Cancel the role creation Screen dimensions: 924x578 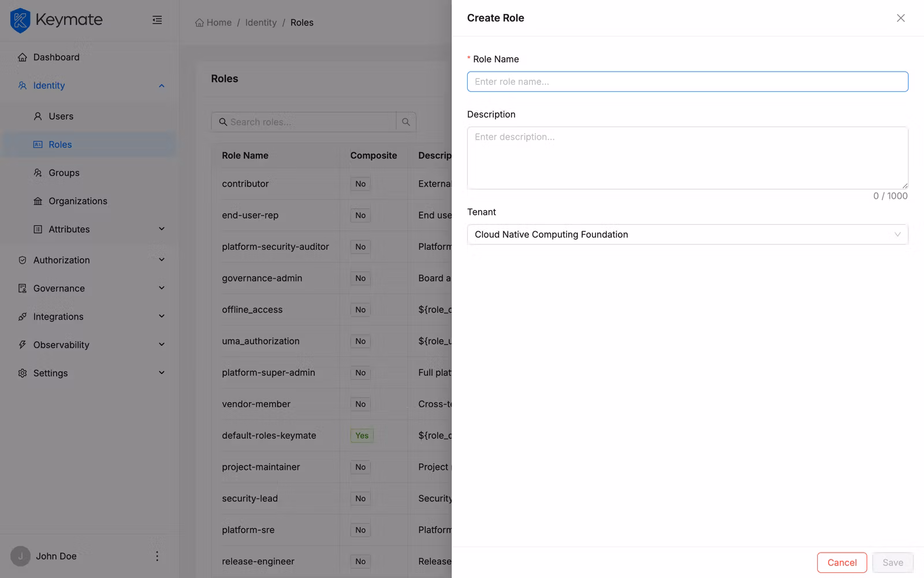point(841,562)
